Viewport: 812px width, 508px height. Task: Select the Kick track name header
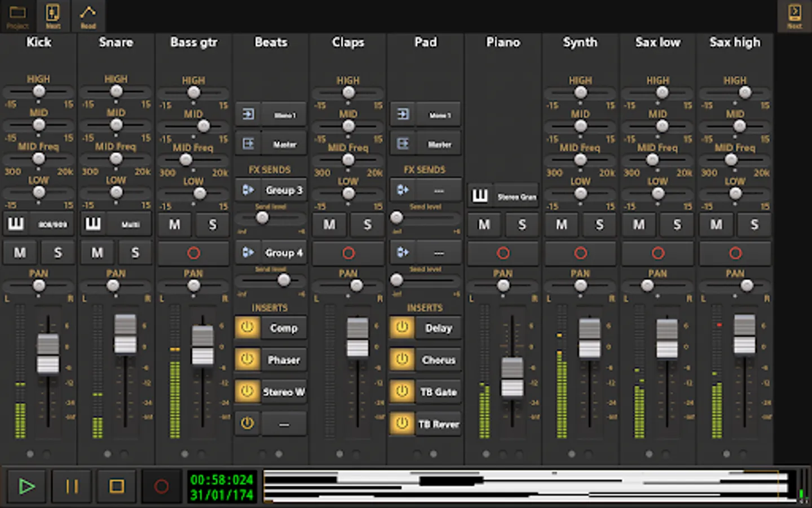tap(38, 42)
